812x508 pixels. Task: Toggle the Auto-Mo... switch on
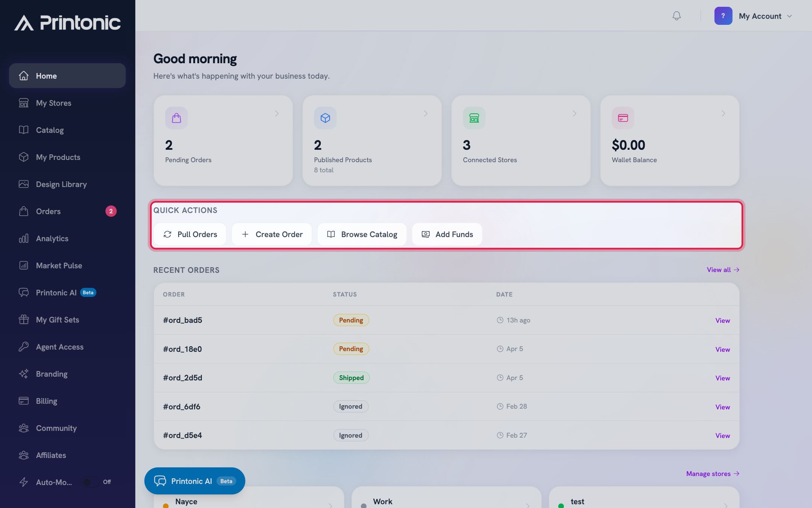tap(91, 482)
